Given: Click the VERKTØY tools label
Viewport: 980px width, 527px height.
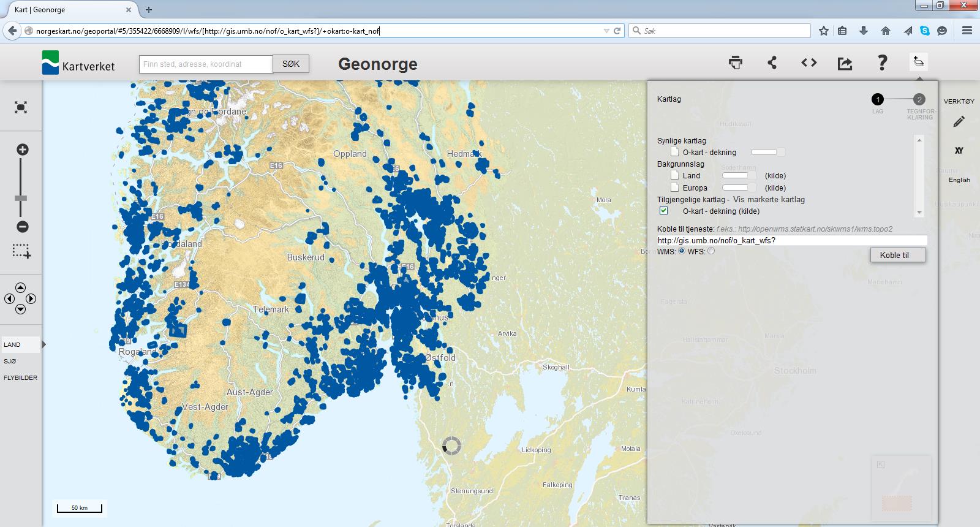Looking at the screenshot, I should 959,102.
